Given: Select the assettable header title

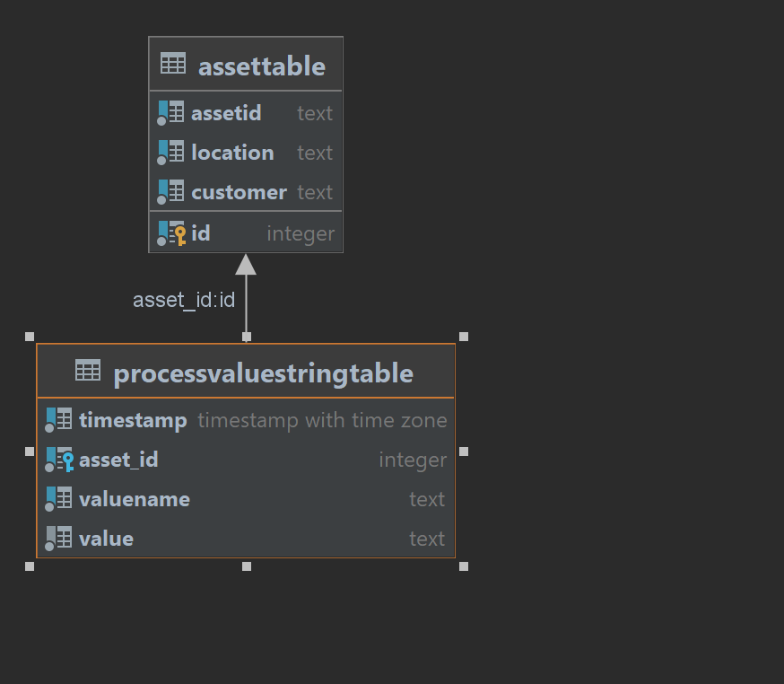Looking at the screenshot, I should click(261, 65).
